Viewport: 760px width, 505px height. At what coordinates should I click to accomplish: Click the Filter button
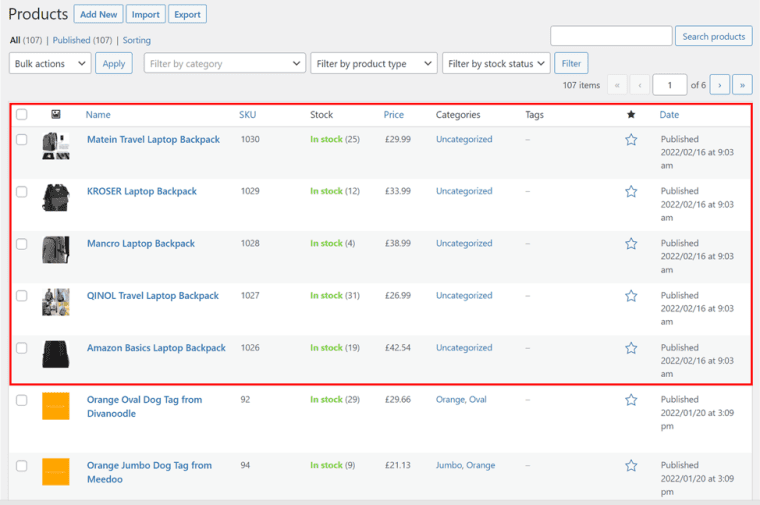pyautogui.click(x=571, y=63)
